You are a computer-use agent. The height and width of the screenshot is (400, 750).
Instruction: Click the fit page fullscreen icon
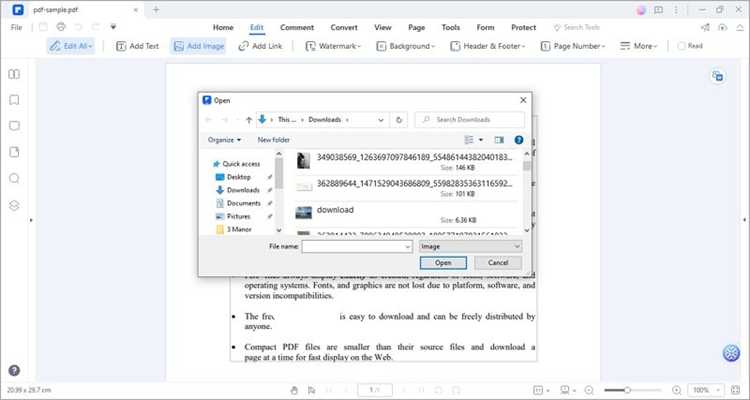coord(736,390)
